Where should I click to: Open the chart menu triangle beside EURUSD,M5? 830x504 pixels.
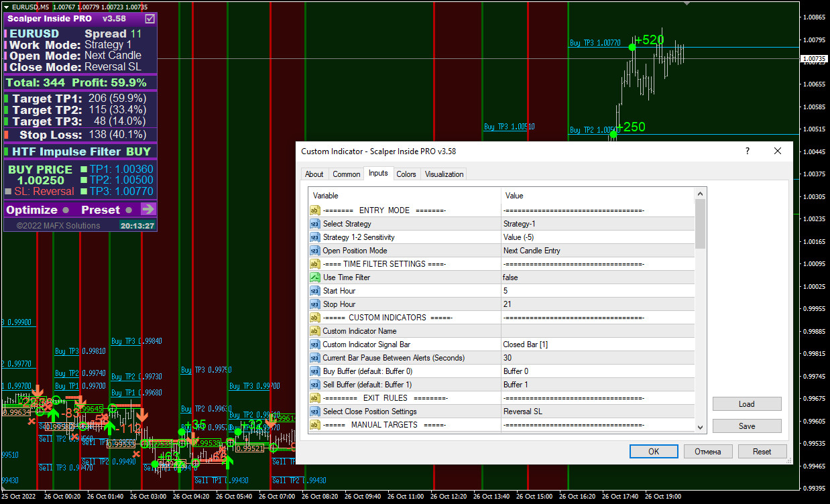(x=6, y=6)
